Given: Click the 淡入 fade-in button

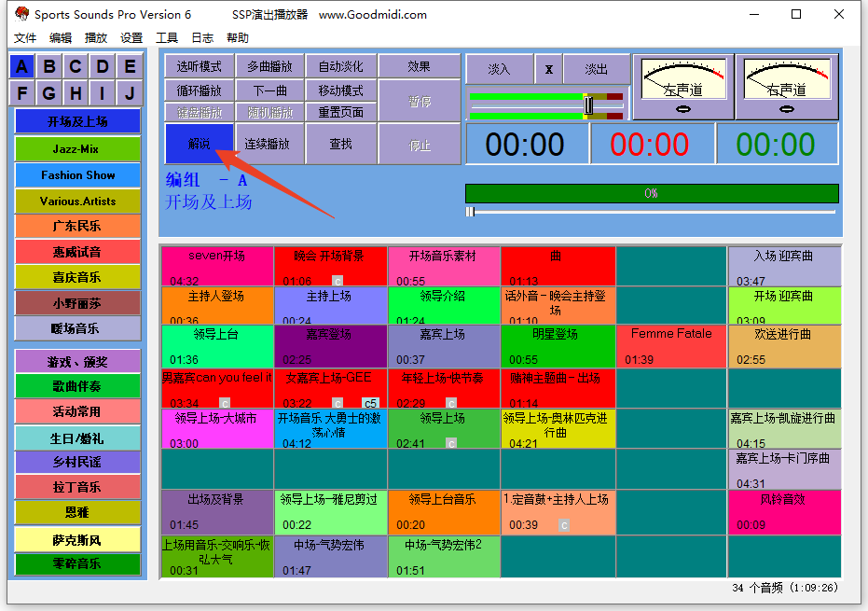Looking at the screenshot, I should click(500, 69).
